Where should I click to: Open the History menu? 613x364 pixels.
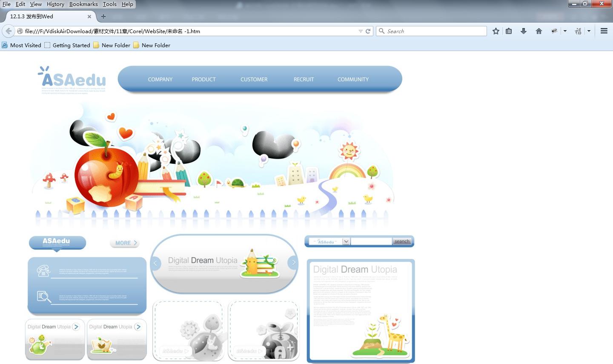click(x=55, y=4)
